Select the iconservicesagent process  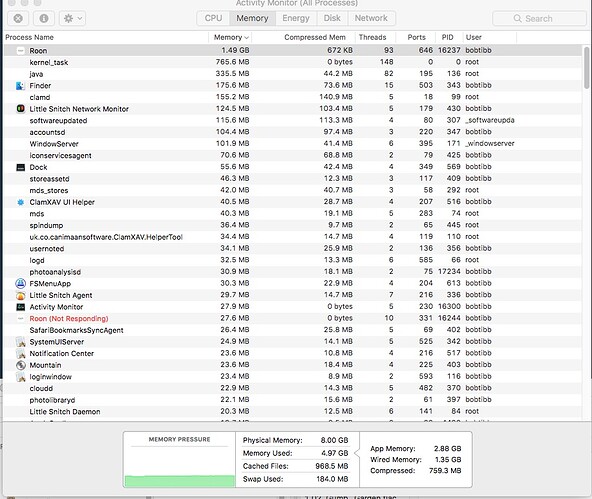click(x=293, y=156)
